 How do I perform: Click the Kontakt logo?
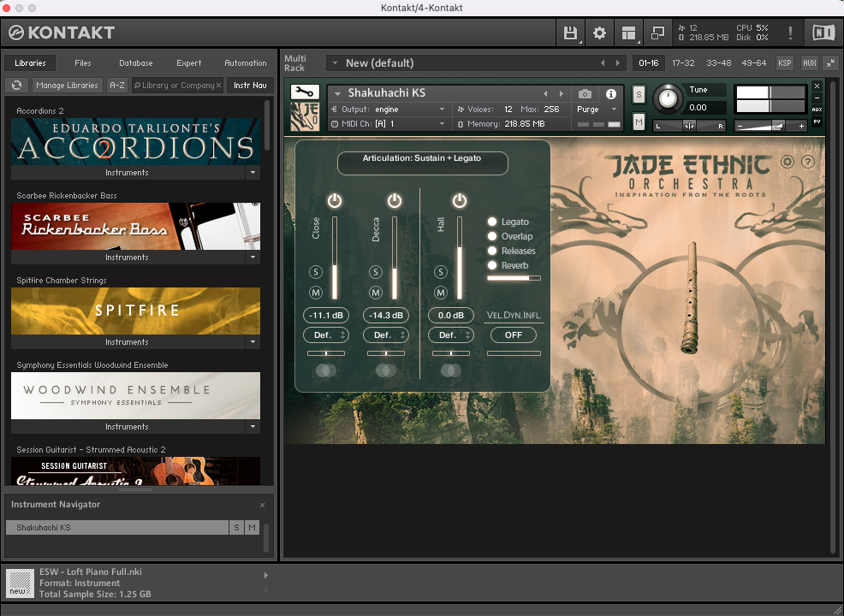62,33
